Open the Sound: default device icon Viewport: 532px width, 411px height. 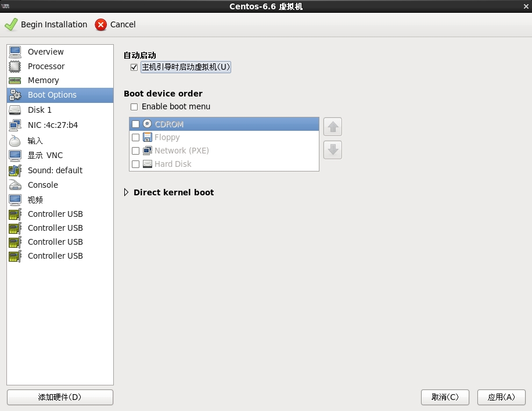pos(15,170)
